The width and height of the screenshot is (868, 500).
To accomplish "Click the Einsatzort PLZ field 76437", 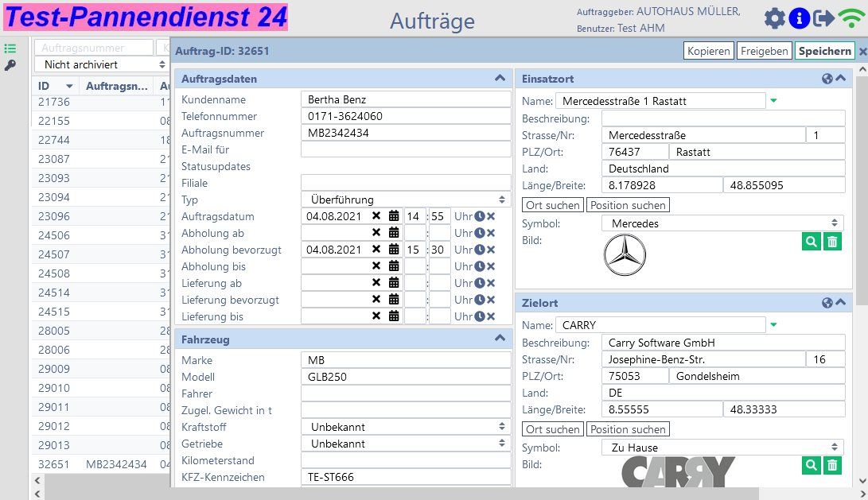I will (635, 152).
